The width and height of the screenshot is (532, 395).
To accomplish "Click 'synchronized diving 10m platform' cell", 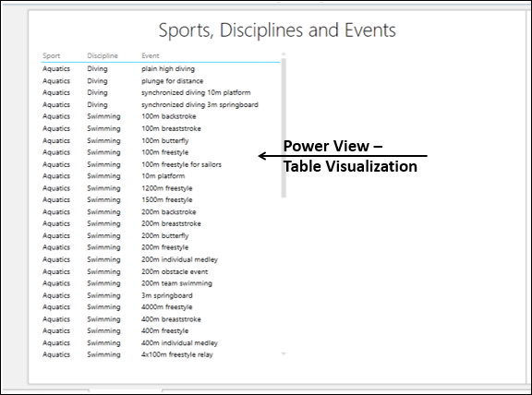I will coord(196,92).
